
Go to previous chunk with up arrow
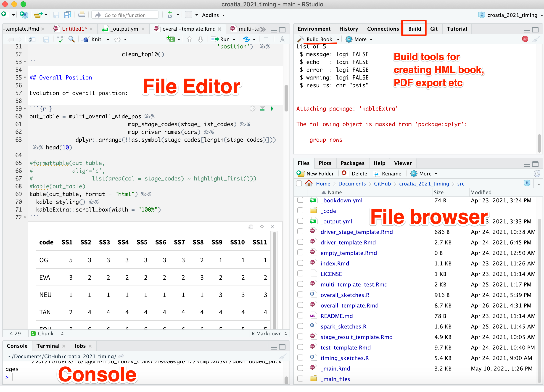point(190,39)
